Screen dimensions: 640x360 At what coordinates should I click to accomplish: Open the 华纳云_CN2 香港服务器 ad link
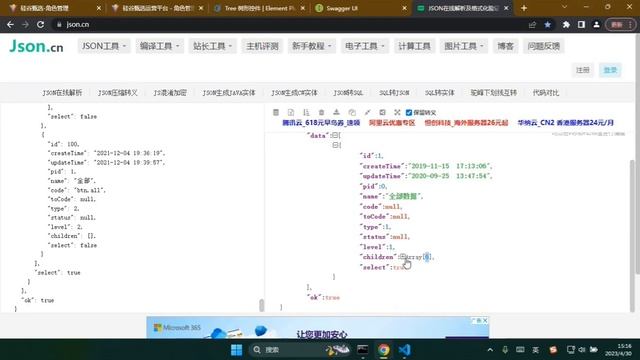pyautogui.click(x=566, y=123)
